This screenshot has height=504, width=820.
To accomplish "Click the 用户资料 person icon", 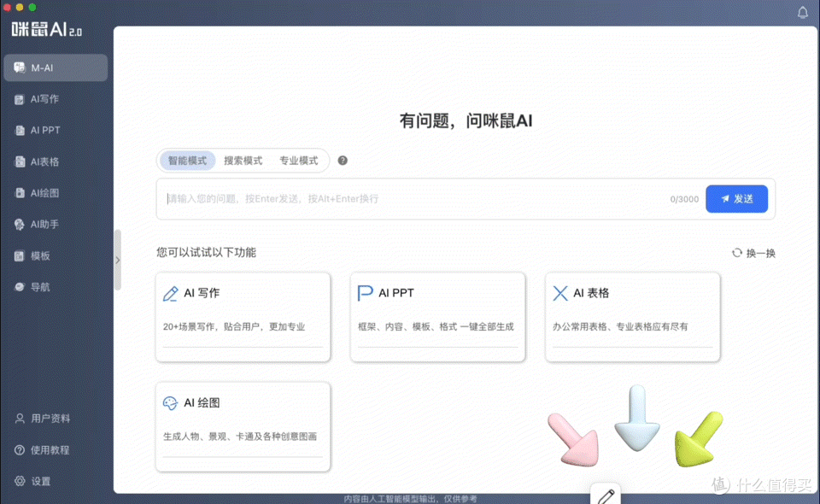I will [20, 419].
